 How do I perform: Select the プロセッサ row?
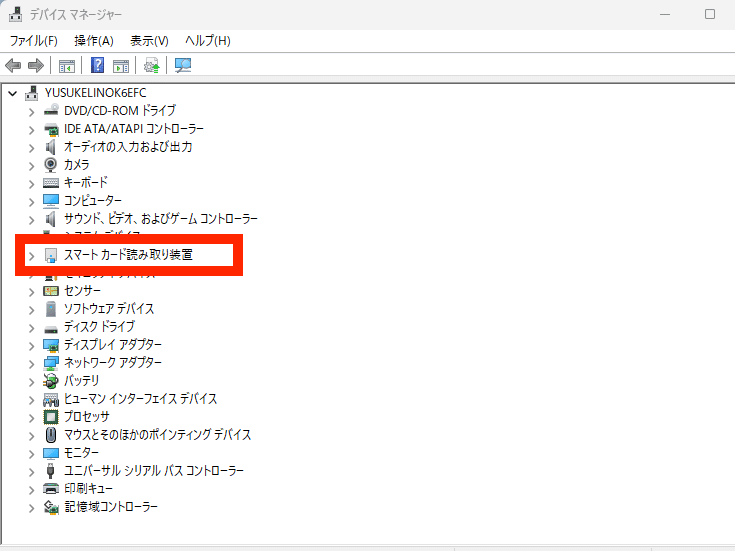coord(86,416)
